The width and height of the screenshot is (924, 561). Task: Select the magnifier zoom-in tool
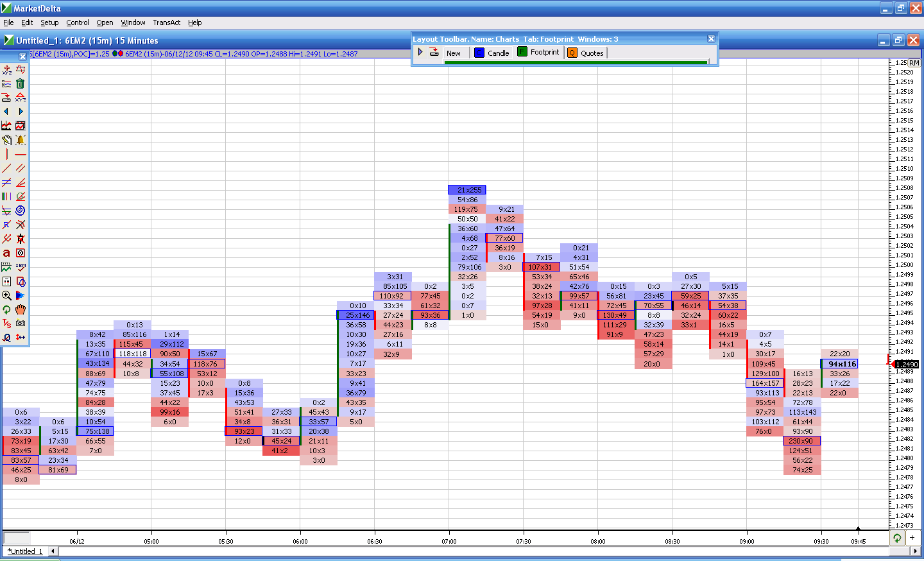pyautogui.click(x=6, y=295)
